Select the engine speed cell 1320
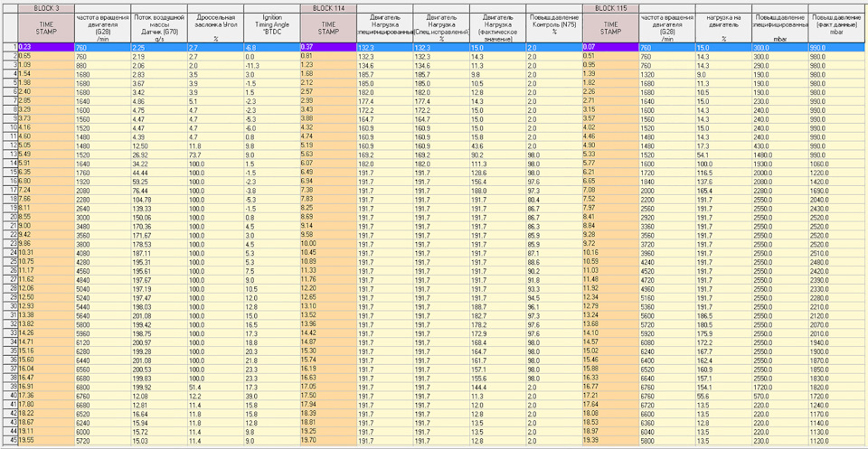 pos(666,73)
